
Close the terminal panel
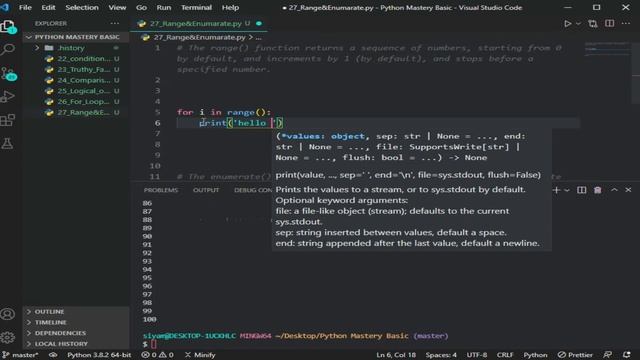click(x=628, y=190)
